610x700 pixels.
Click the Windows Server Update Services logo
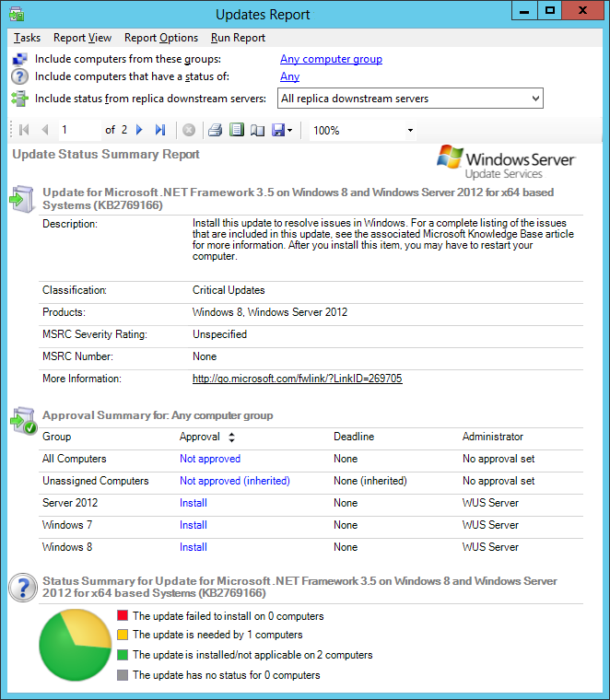pos(507,162)
